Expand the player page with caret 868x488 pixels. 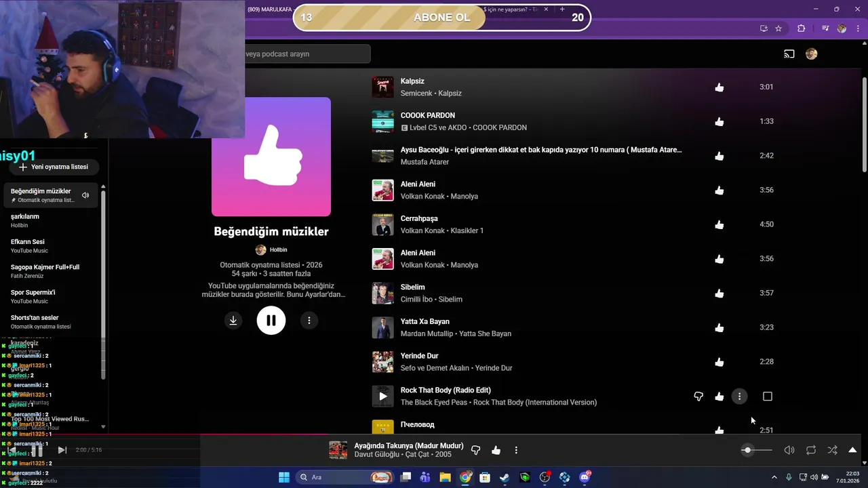852,450
